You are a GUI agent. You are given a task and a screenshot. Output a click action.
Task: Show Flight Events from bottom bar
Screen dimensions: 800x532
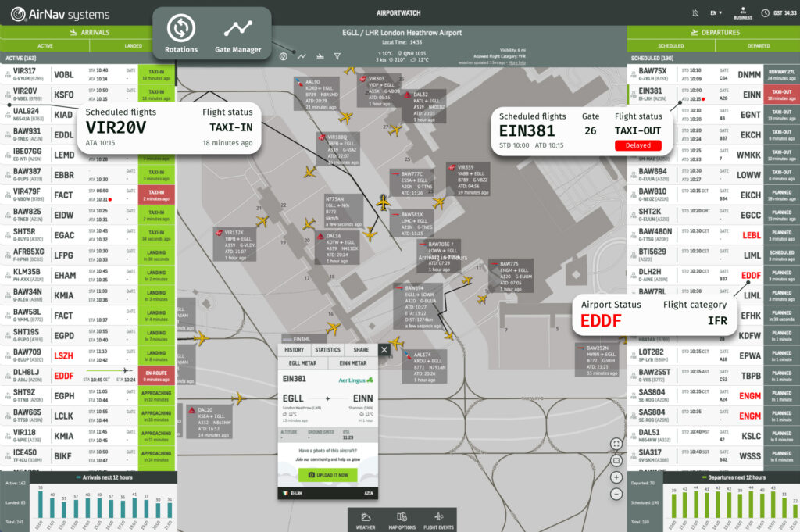[x=438, y=520]
